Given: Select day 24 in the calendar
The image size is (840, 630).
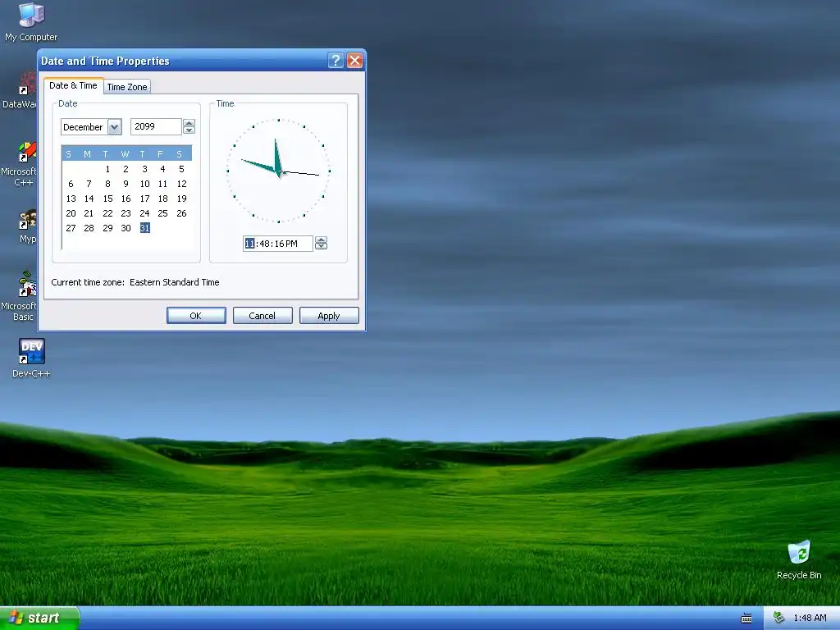Looking at the screenshot, I should coord(144,213).
